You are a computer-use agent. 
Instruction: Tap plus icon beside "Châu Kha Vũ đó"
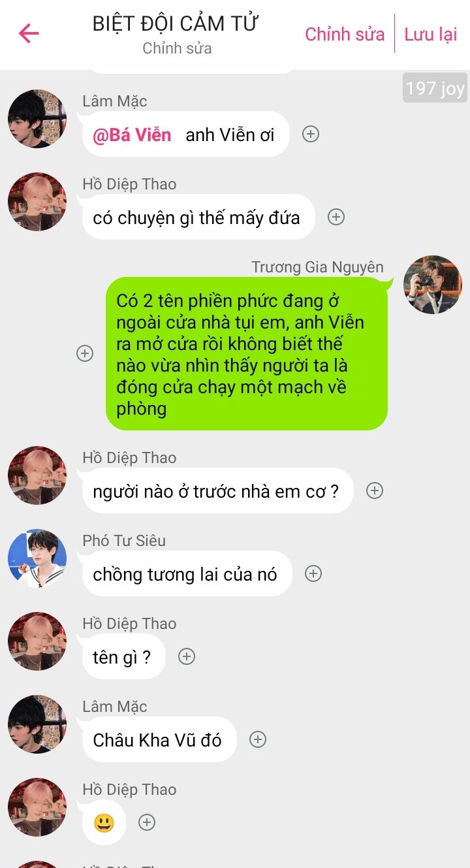pos(258,739)
